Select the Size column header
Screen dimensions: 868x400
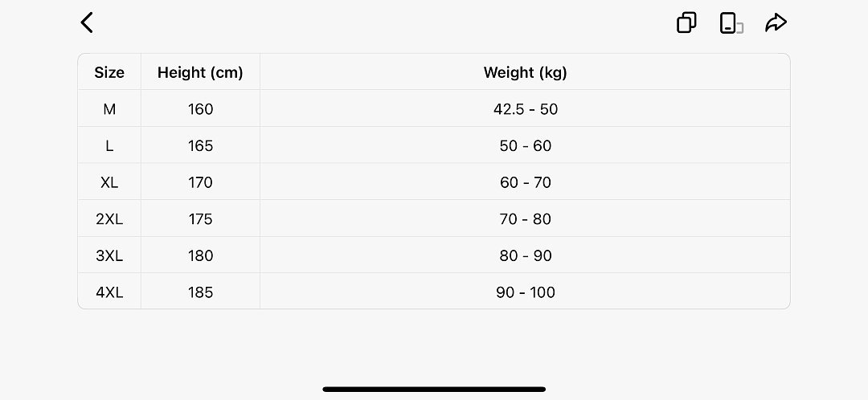pyautogui.click(x=109, y=72)
